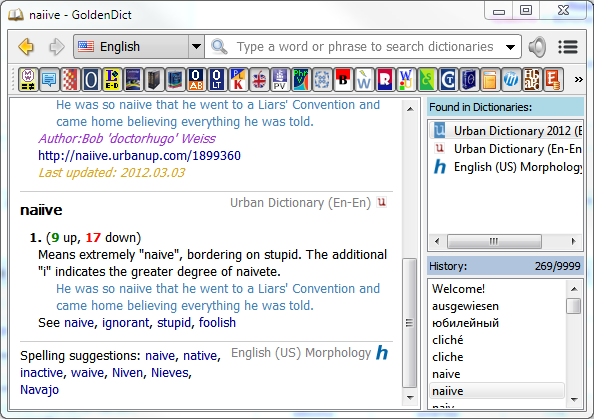The height and width of the screenshot is (419, 594).
Task: Click the purple cover book dictionary icon
Action: tap(133, 80)
